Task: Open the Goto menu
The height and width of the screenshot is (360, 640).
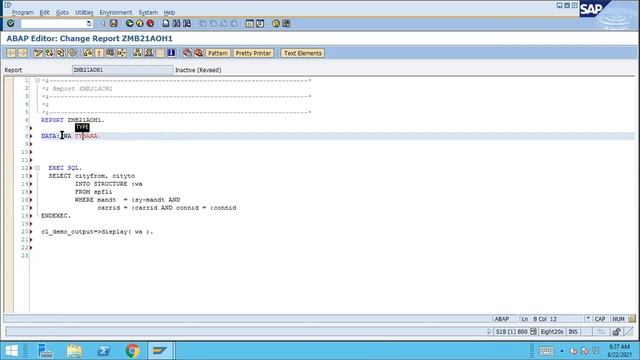Action: click(x=62, y=13)
